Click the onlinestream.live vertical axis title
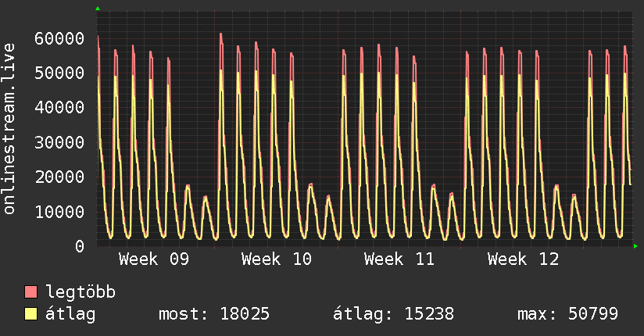This screenshot has width=644, height=336. pyautogui.click(x=9, y=129)
